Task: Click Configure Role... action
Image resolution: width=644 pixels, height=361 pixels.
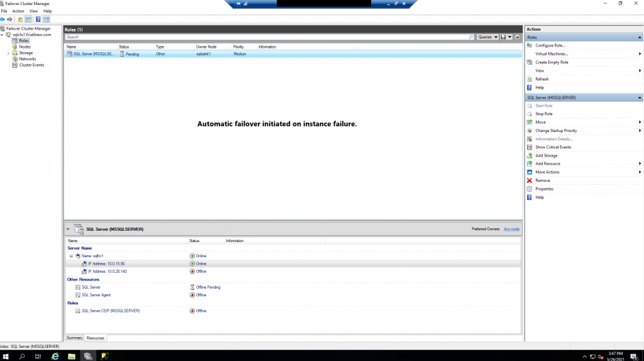Action: point(550,45)
